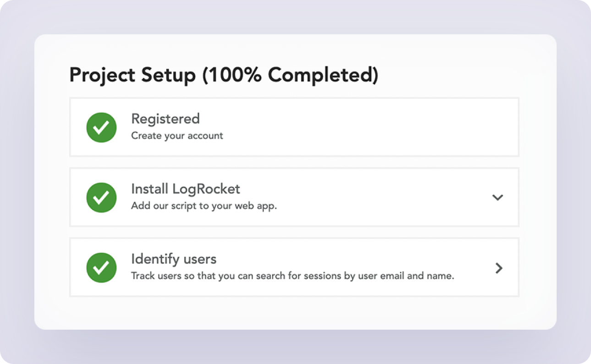Viewport: 591px width, 364px height.
Task: Select the Identify users step title
Action: pos(174,259)
